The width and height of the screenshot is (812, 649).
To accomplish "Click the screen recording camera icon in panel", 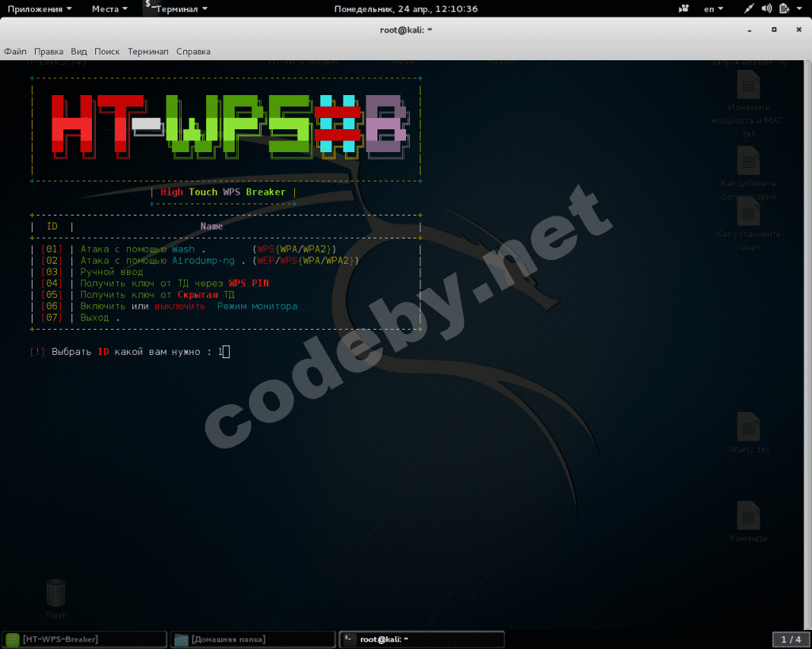I will [684, 8].
